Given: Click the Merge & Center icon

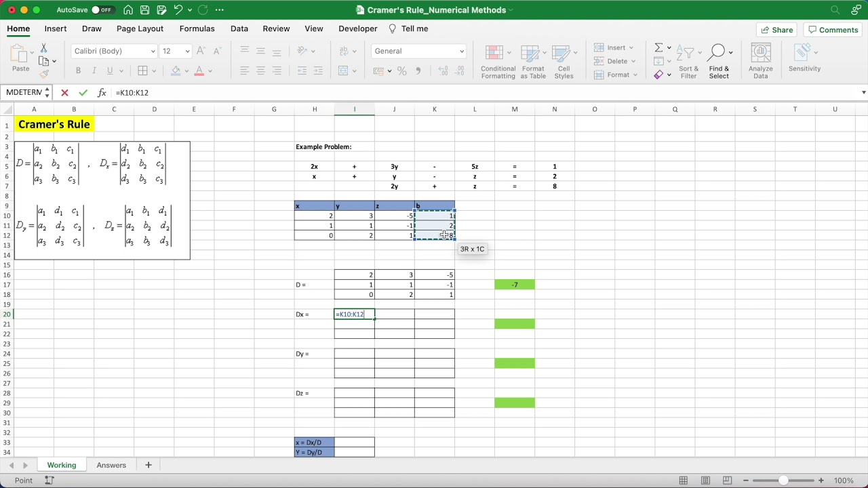Looking at the screenshot, I should (343, 70).
